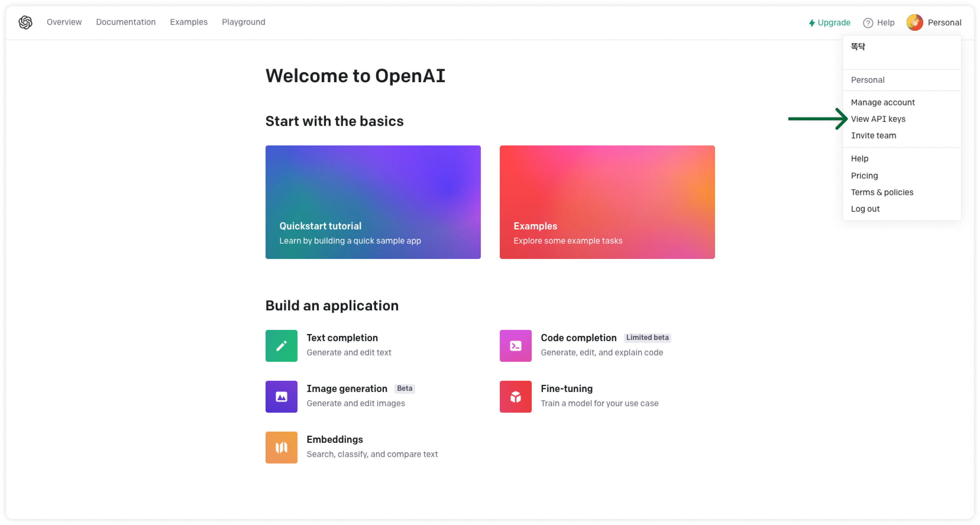Viewport: 980px width, 525px height.
Task: Click the Upgrade link
Action: point(829,23)
